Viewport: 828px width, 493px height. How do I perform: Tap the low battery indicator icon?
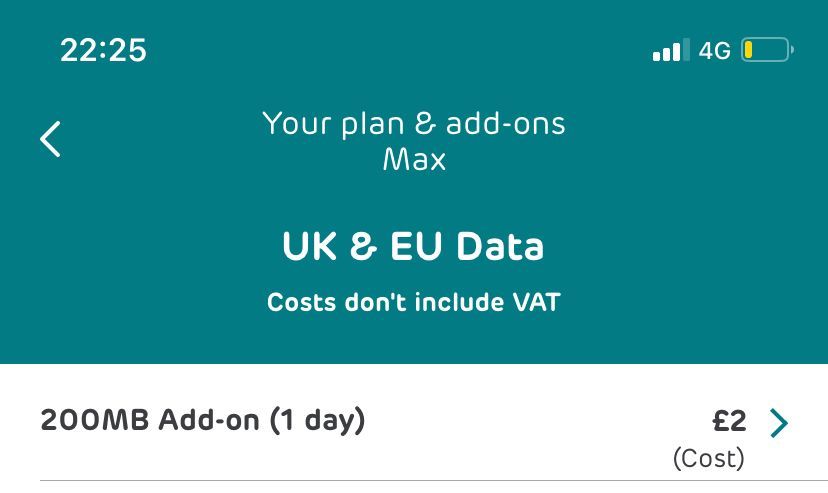(x=767, y=50)
